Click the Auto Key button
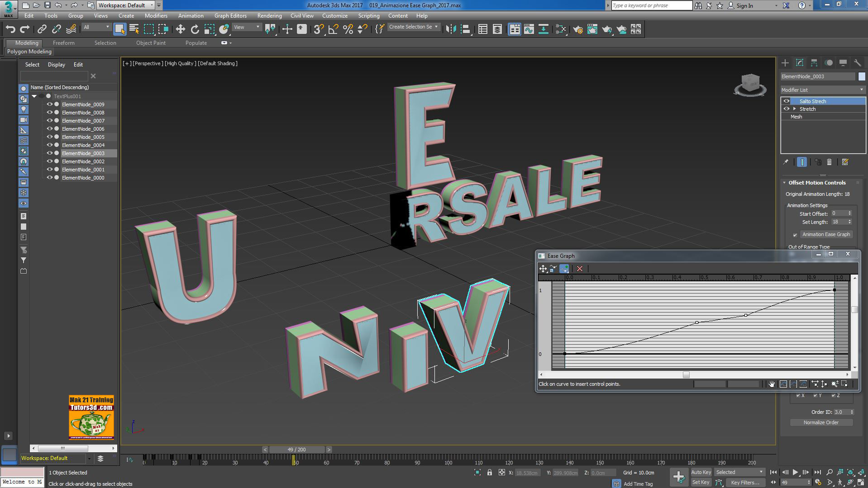The height and width of the screenshot is (488, 868). coord(701,472)
